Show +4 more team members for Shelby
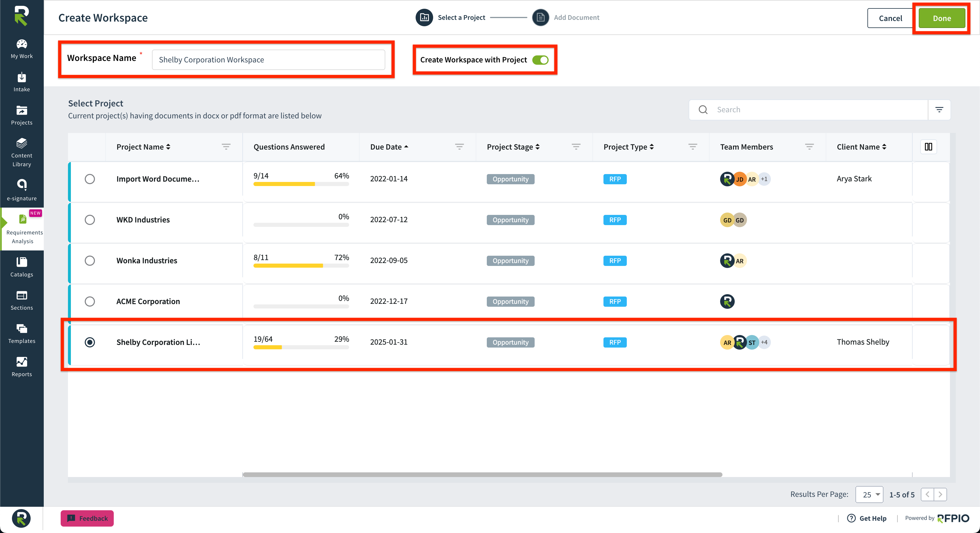 click(x=764, y=342)
